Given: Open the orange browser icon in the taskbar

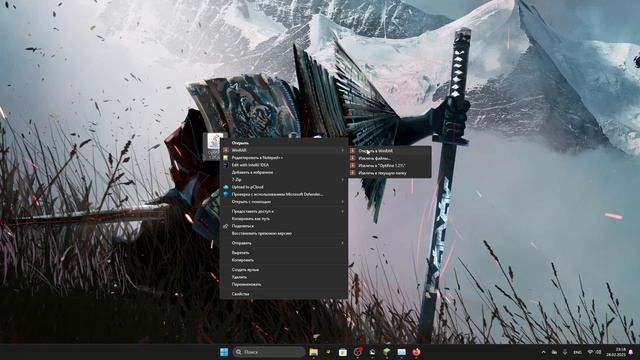Looking at the screenshot, I should [416, 352].
